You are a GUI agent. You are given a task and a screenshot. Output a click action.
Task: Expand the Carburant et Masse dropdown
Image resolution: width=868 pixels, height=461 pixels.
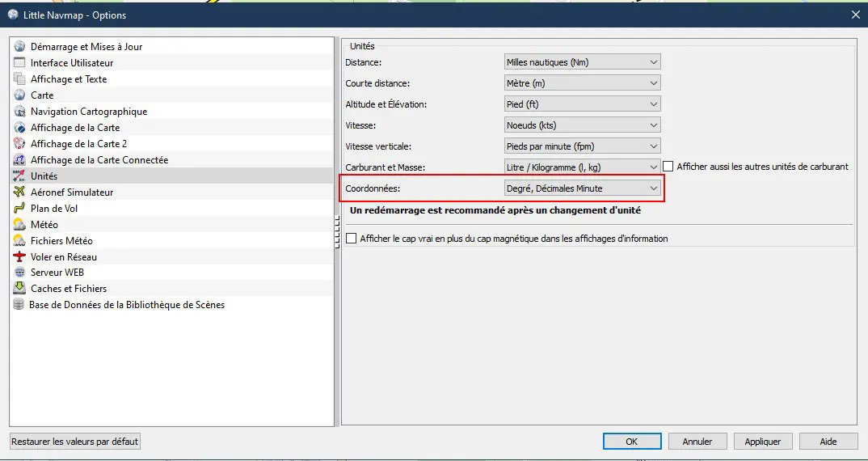point(583,167)
